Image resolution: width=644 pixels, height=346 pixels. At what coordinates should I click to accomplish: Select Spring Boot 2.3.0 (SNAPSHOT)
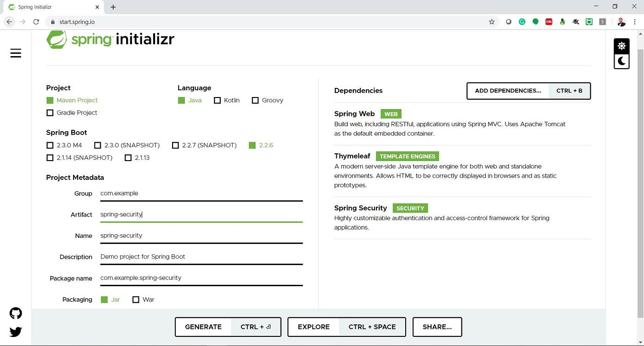127,145
